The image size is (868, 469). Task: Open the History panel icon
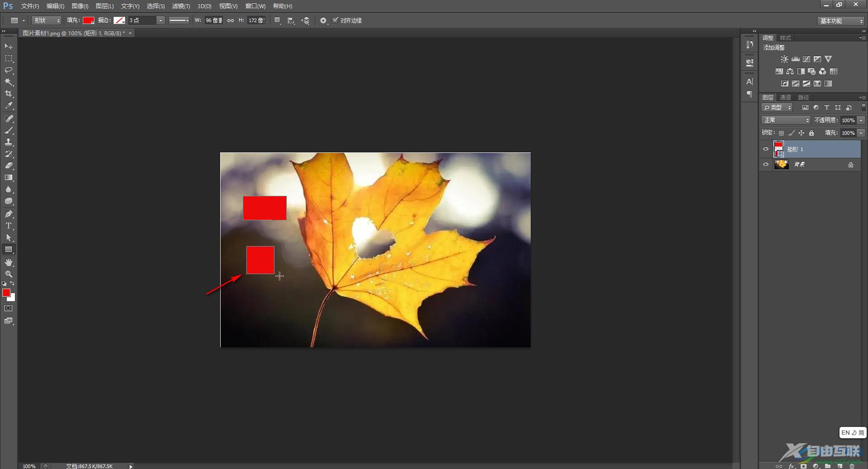coord(750,44)
